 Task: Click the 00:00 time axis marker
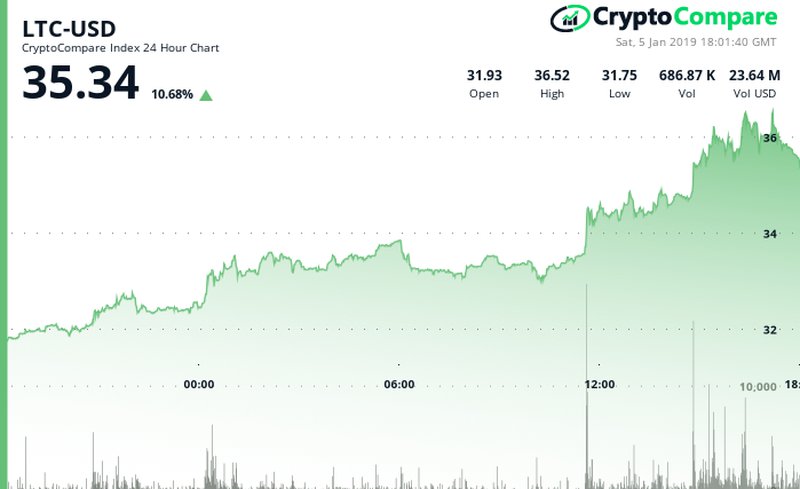pyautogui.click(x=199, y=384)
